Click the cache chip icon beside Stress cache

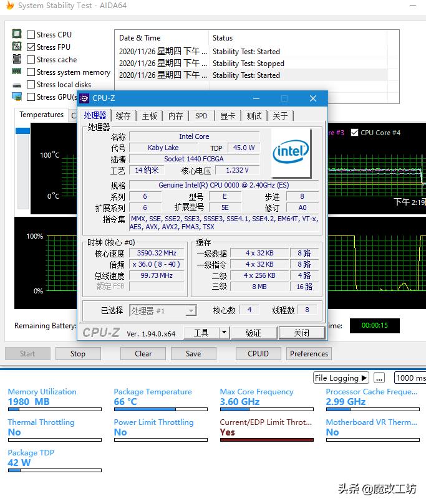pos(17,59)
